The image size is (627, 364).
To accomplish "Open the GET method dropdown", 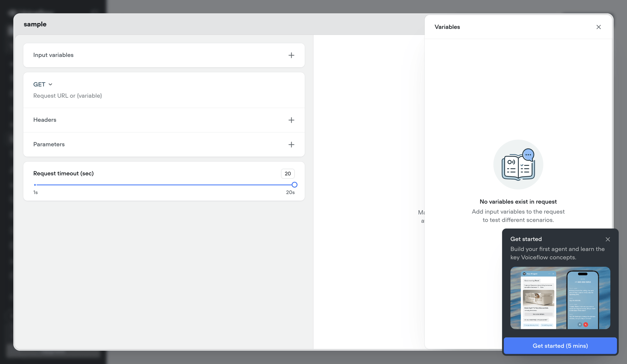I will [43, 84].
